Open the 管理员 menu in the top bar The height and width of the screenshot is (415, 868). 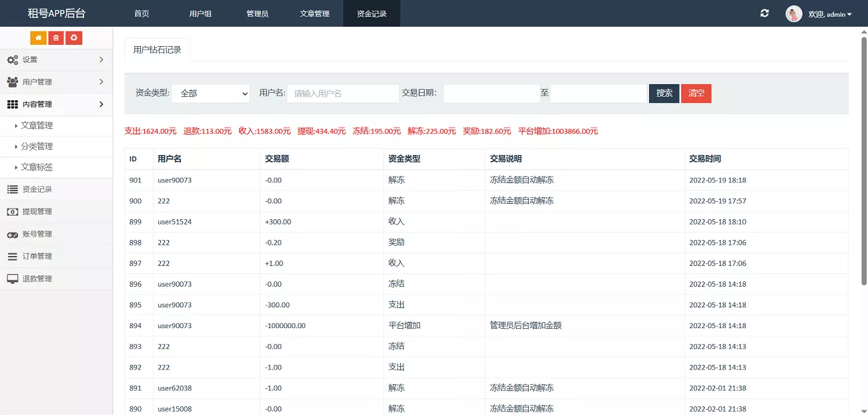[x=257, y=13]
